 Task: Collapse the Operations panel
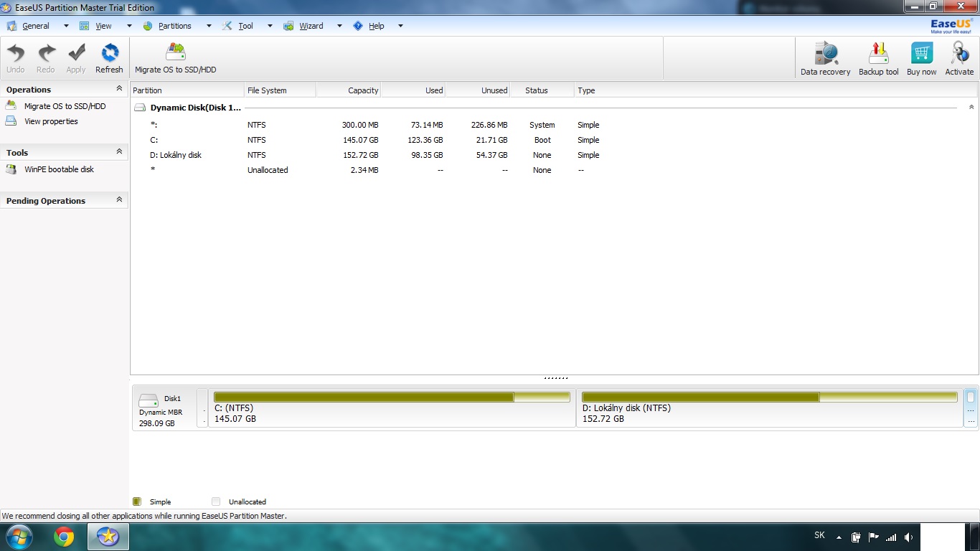click(119, 89)
